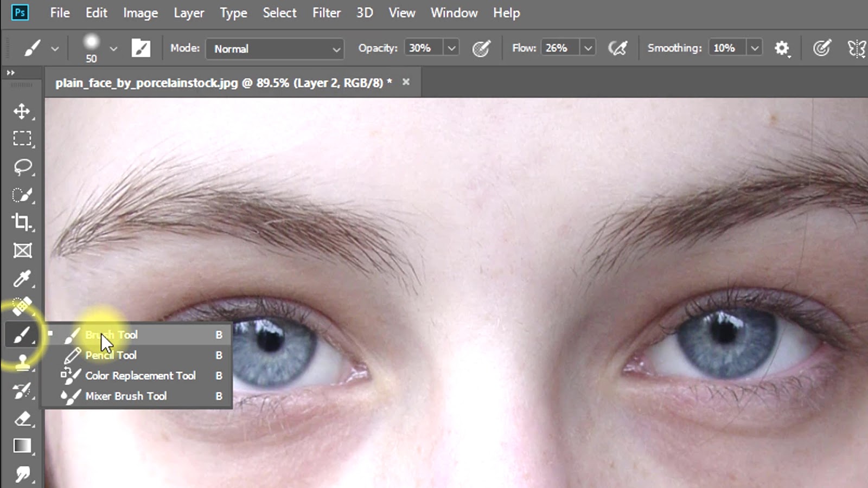Open the Filter menu
This screenshot has width=868, height=488.
[x=326, y=12]
